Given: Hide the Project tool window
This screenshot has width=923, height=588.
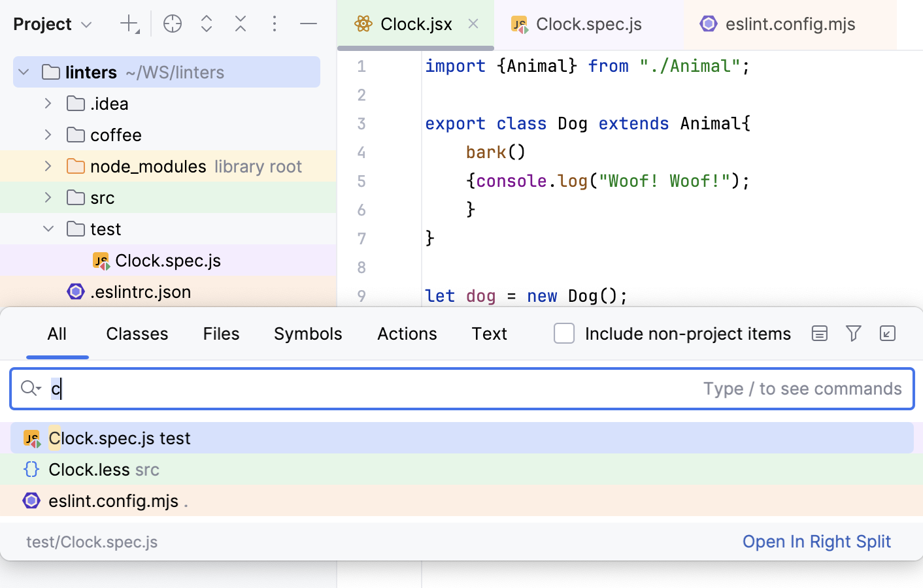Looking at the screenshot, I should (x=309, y=24).
